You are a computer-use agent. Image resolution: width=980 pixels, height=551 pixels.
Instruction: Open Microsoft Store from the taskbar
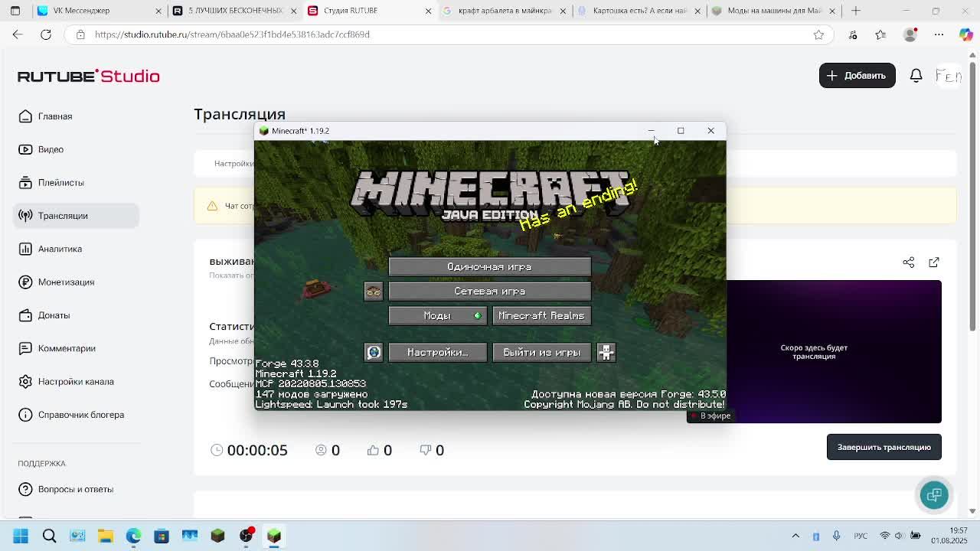click(162, 536)
